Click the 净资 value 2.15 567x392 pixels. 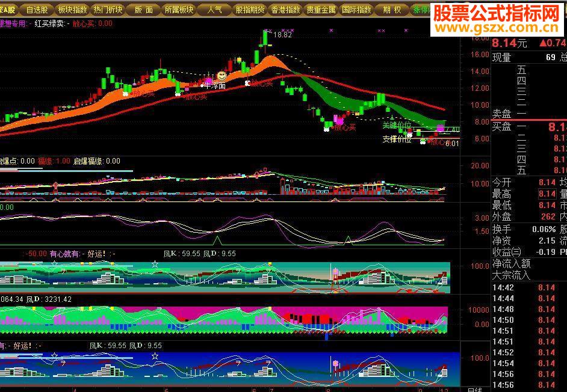click(x=547, y=240)
